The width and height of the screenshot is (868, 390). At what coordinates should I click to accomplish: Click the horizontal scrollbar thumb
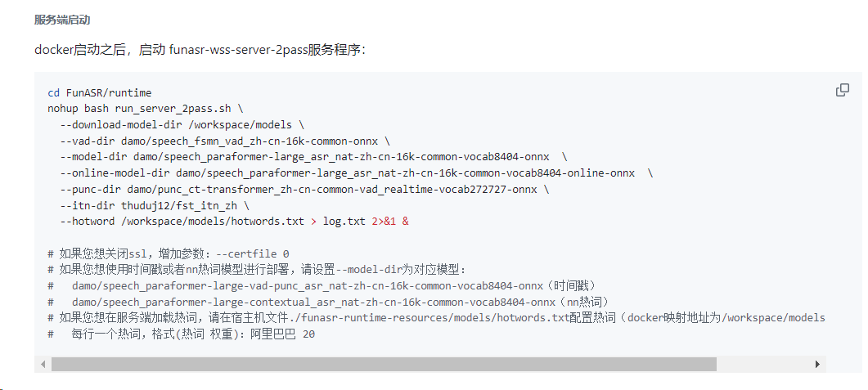pyautogui.click(x=383, y=364)
